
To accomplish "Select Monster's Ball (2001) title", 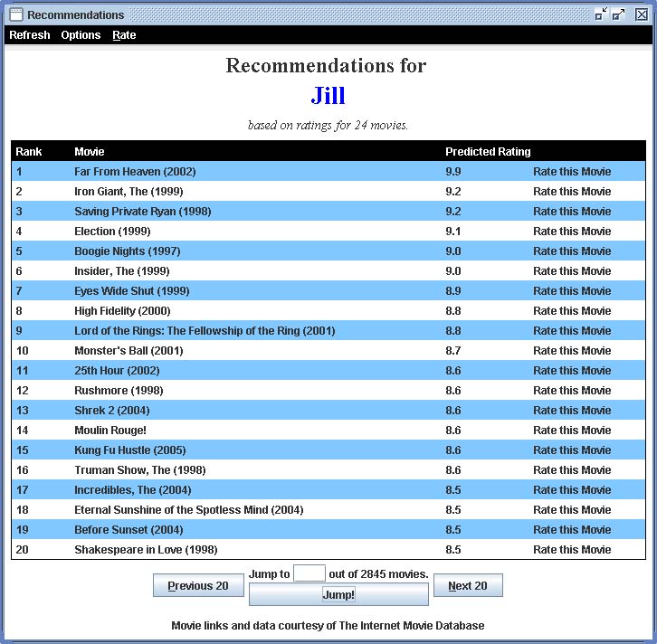I will pos(129,350).
